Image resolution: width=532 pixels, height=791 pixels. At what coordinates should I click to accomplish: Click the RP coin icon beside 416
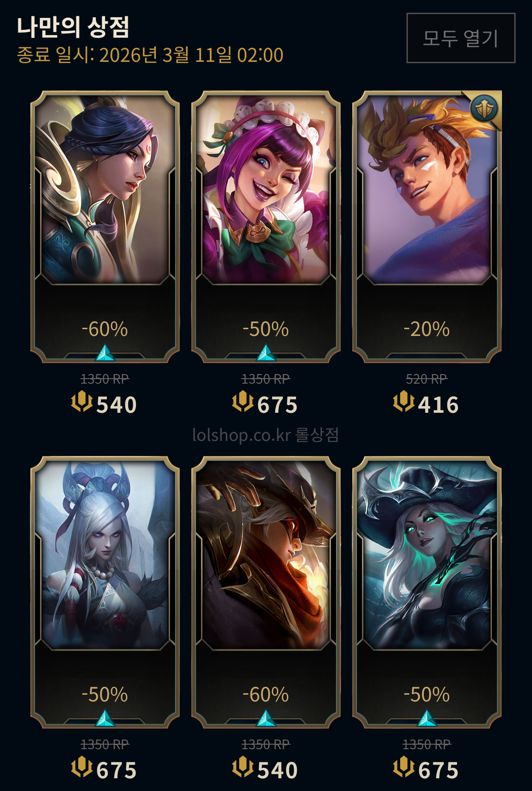(404, 402)
